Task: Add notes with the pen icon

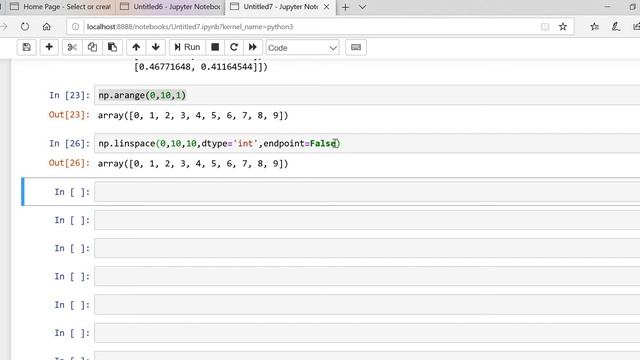Action: [x=616, y=27]
